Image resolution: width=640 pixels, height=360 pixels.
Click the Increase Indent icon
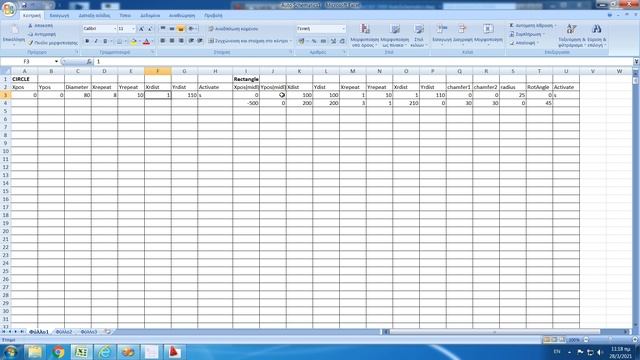click(200, 41)
